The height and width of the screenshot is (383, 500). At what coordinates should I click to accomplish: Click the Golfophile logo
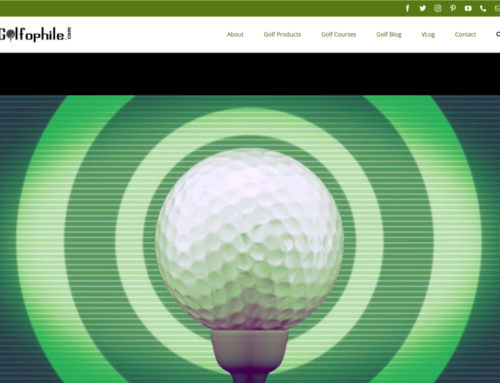tap(35, 34)
